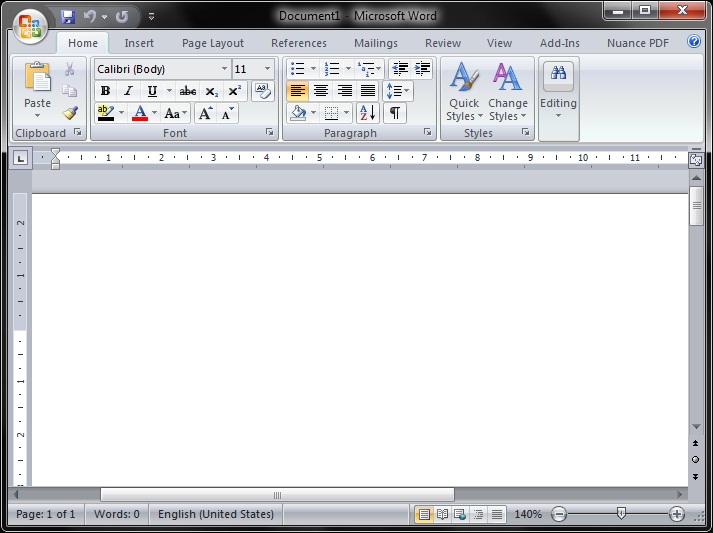
Task: Undo the last action
Action: click(x=90, y=17)
